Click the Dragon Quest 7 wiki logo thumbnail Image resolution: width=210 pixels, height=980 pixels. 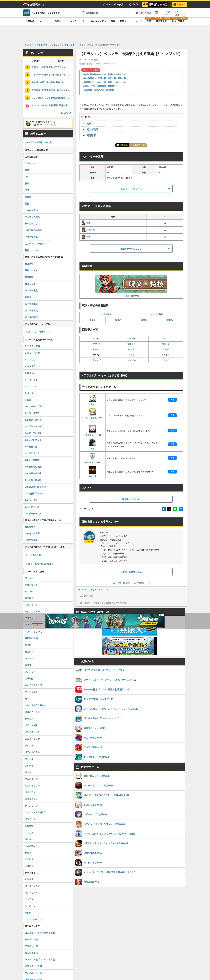(26, 13)
